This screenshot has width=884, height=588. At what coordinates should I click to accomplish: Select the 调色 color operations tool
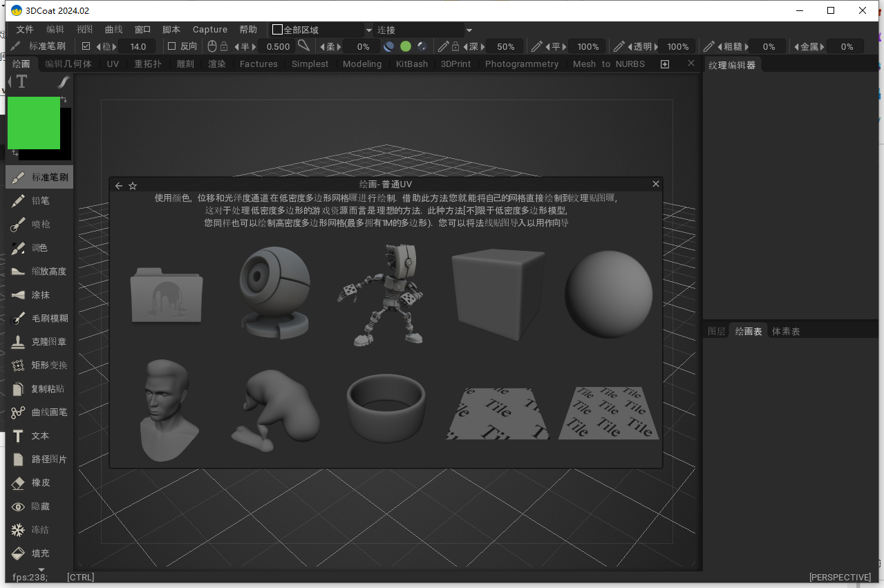(x=39, y=247)
